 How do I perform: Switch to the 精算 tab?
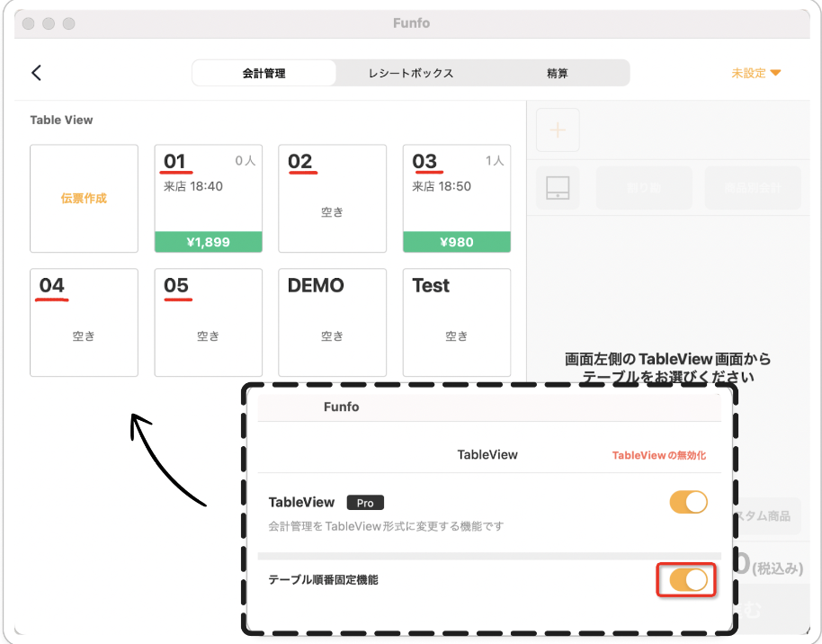click(557, 73)
